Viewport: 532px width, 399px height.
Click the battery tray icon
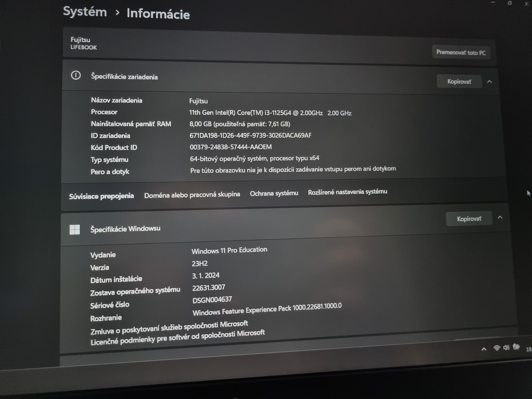coord(516,347)
